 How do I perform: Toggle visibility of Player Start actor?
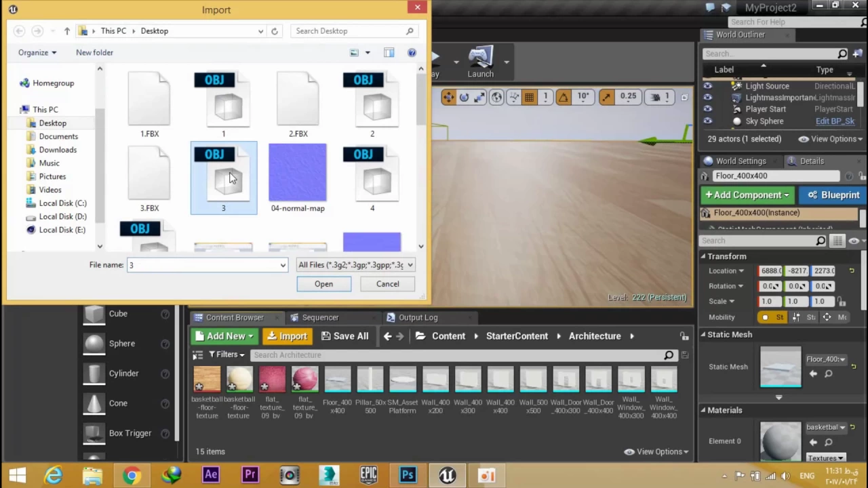point(707,109)
